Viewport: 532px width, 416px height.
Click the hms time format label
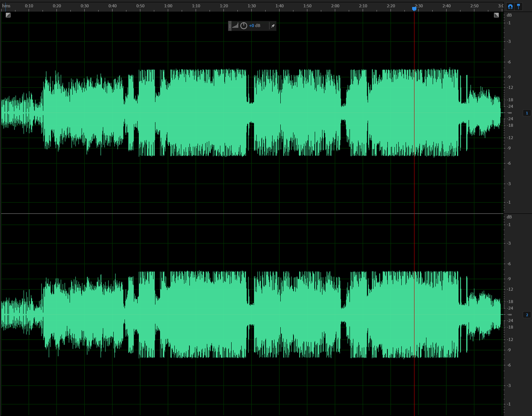coord(6,6)
